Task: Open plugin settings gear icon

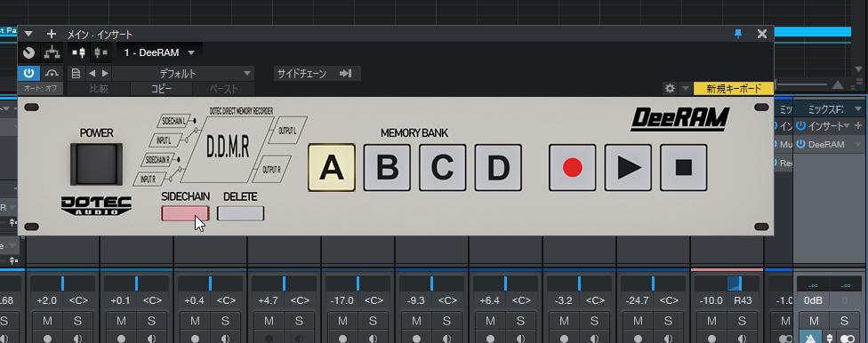Action: [x=670, y=89]
